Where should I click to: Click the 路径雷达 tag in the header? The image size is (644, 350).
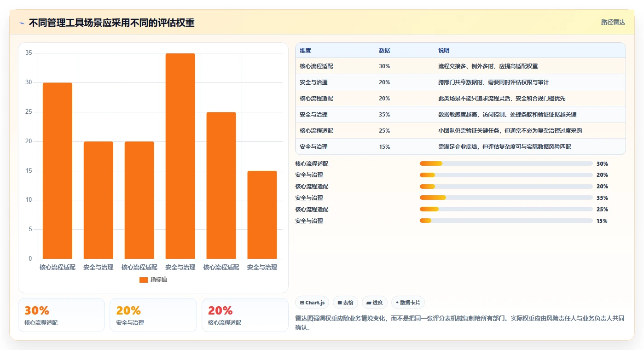613,22
